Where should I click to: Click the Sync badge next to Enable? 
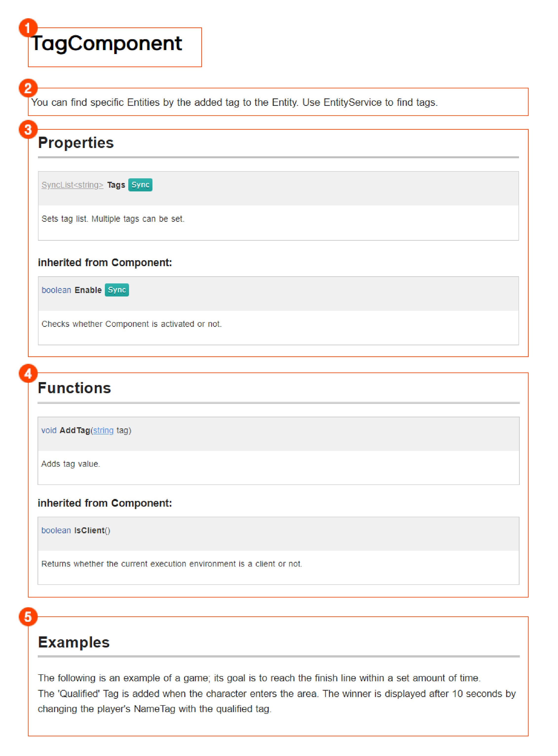[x=117, y=290]
